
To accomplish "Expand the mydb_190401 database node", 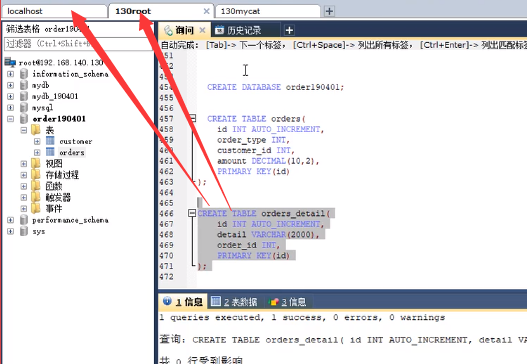I will (x=10, y=96).
